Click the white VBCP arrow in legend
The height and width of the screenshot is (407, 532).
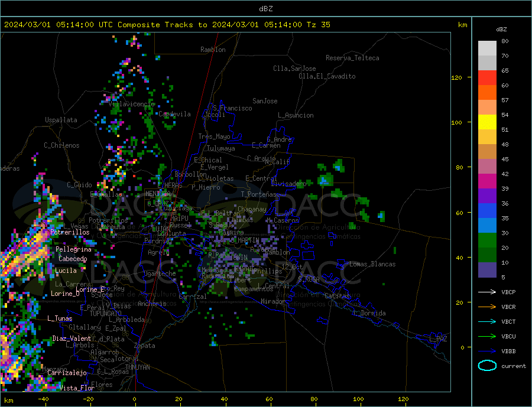tap(488, 292)
